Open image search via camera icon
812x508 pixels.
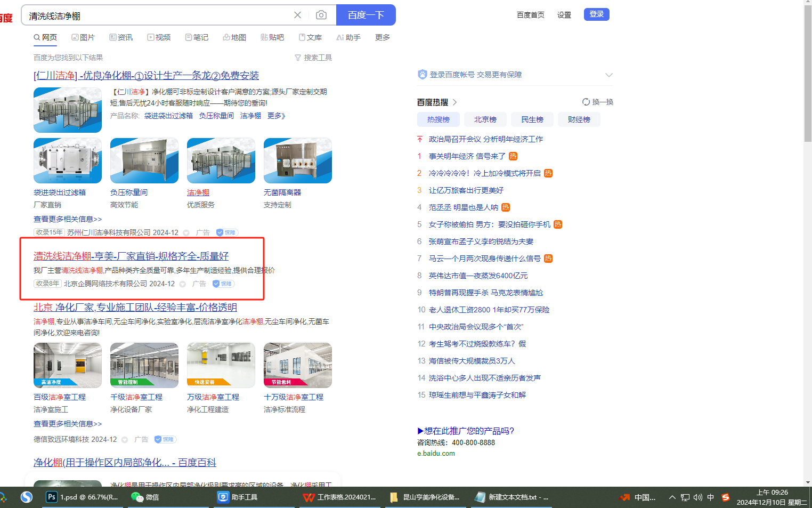(x=321, y=15)
